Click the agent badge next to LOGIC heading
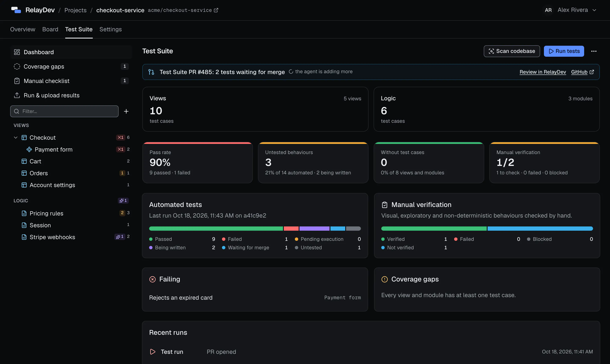This screenshot has height=364, width=610. coord(123,201)
